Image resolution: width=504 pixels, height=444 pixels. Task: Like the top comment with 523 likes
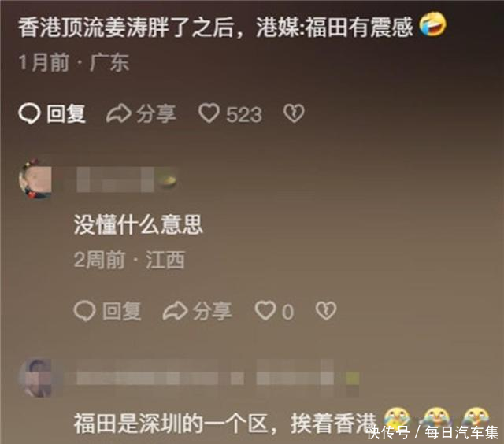(209, 113)
